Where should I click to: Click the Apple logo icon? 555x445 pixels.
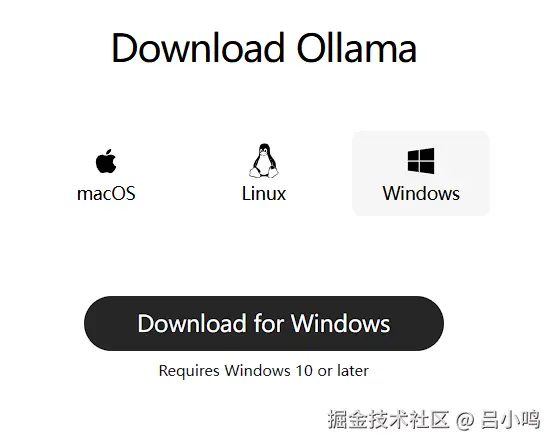tap(106, 161)
